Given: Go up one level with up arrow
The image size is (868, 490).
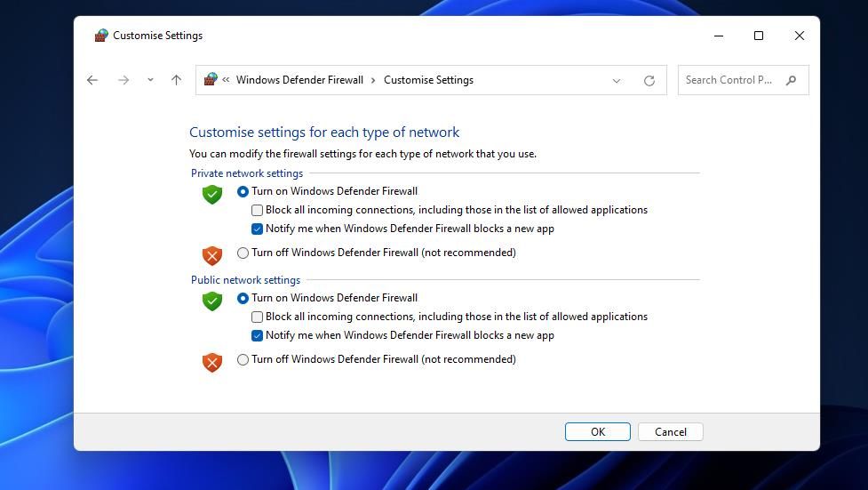Looking at the screenshot, I should pos(176,80).
